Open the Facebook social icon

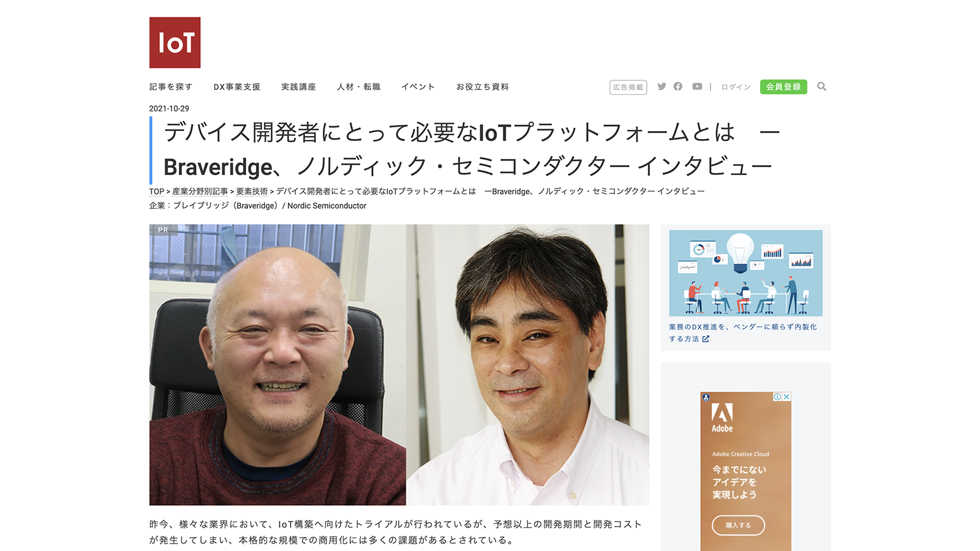[678, 86]
